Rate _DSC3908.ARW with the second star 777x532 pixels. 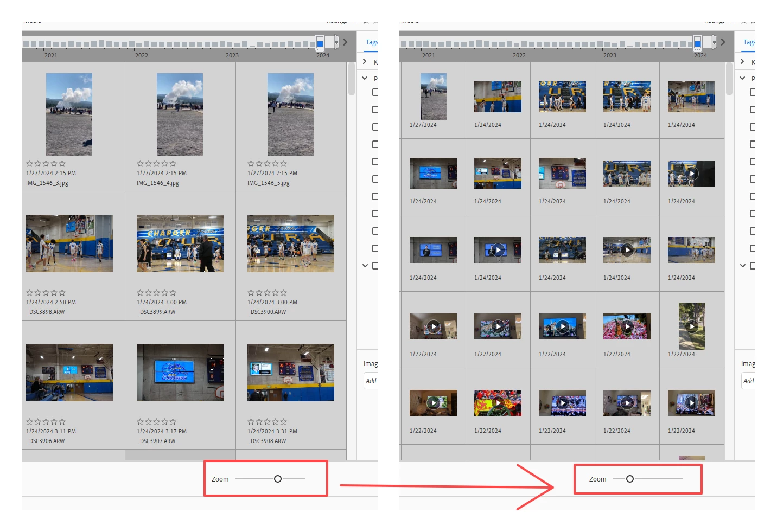coord(259,421)
